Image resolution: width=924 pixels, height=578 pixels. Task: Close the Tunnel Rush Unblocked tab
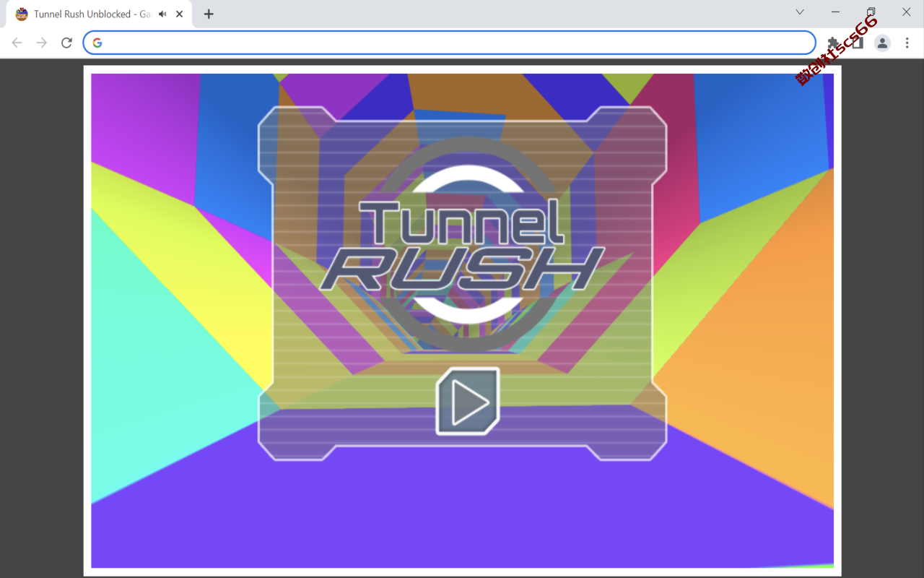coord(179,14)
